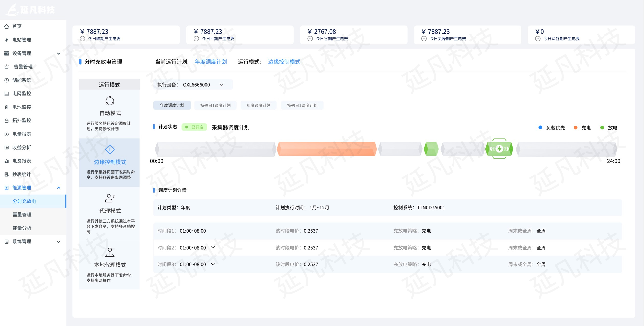The height and width of the screenshot is (326, 644).
Task: Click the lightning bolt 电站管理 icon
Action: click(x=7, y=40)
